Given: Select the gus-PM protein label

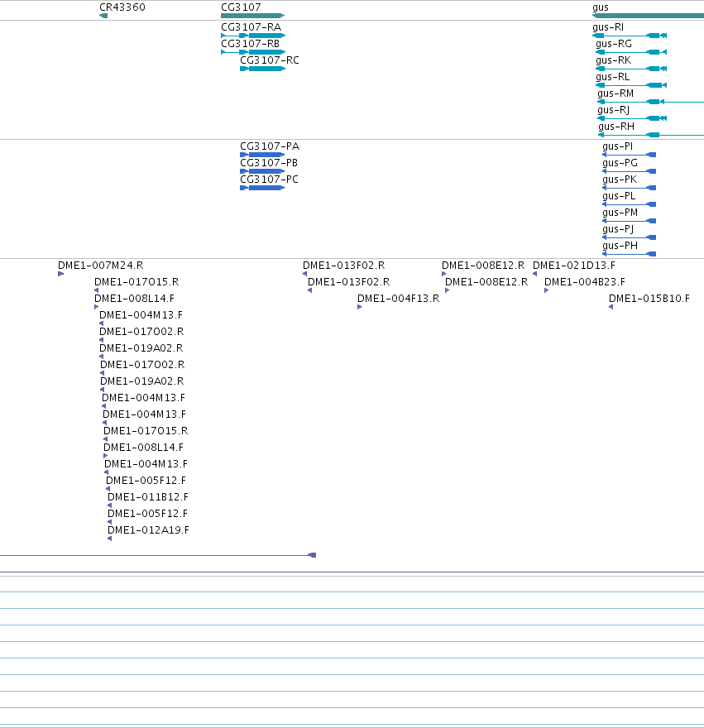Looking at the screenshot, I should [x=620, y=213].
